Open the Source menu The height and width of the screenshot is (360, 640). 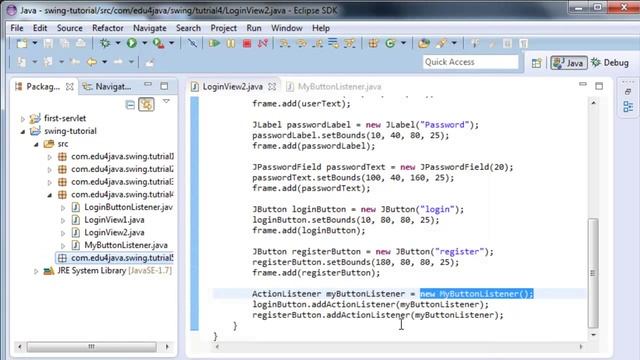(x=69, y=28)
